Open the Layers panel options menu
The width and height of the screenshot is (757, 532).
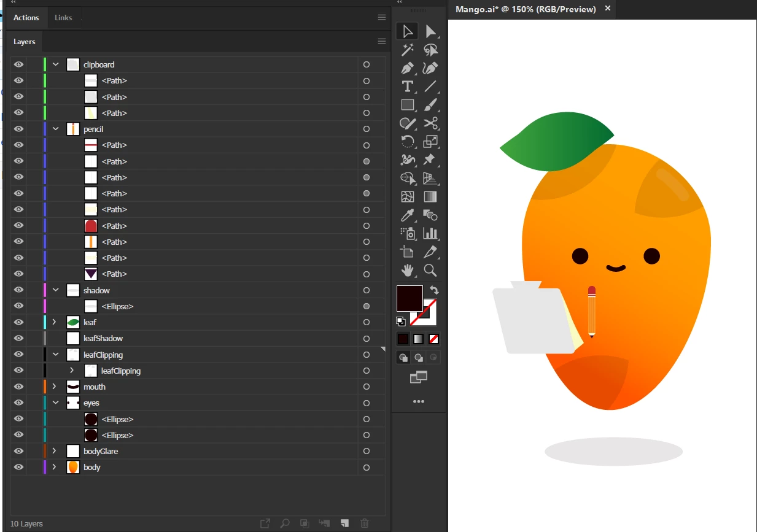(x=382, y=42)
